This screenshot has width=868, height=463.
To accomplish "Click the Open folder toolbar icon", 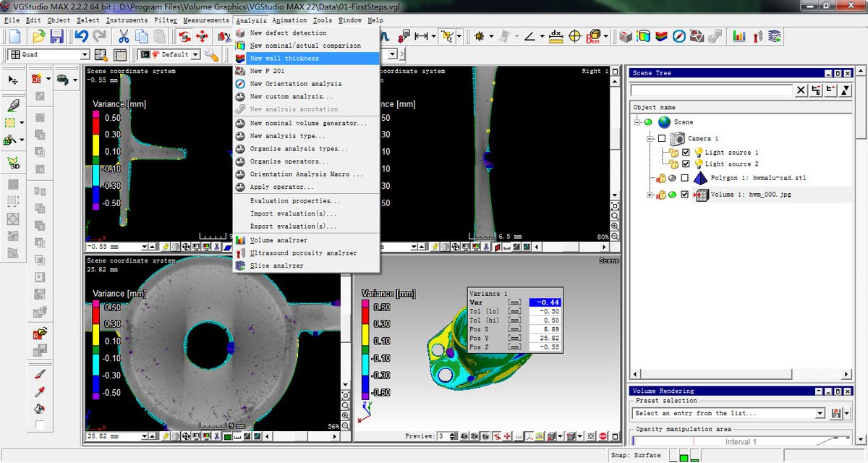I will click(38, 36).
